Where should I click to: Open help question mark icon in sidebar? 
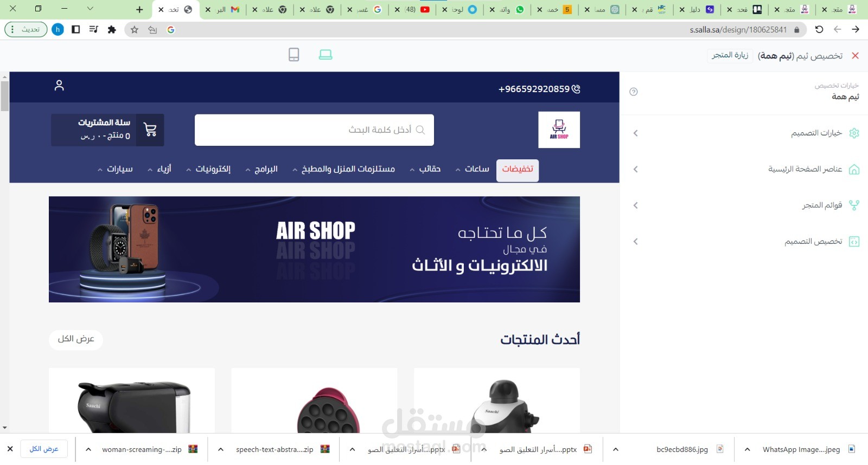pyautogui.click(x=633, y=92)
